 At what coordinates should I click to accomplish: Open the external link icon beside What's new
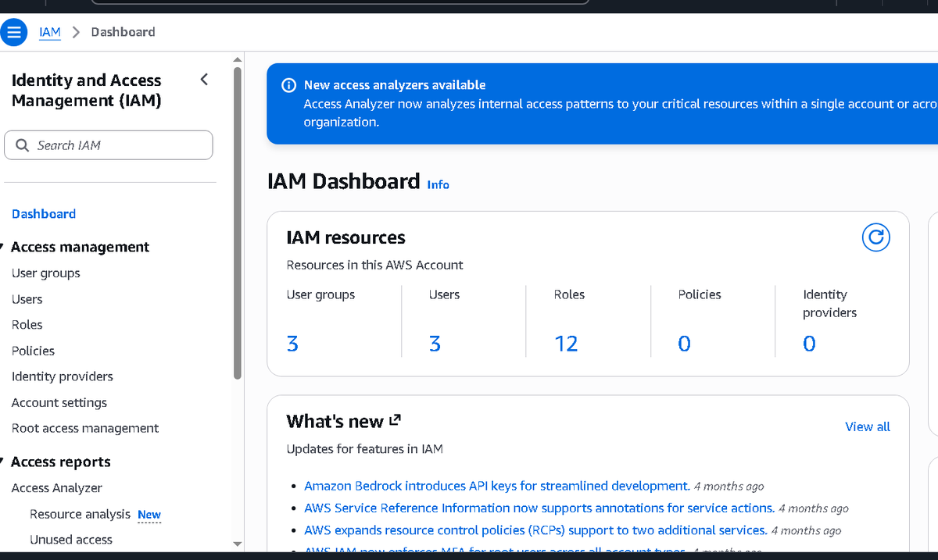click(x=395, y=421)
